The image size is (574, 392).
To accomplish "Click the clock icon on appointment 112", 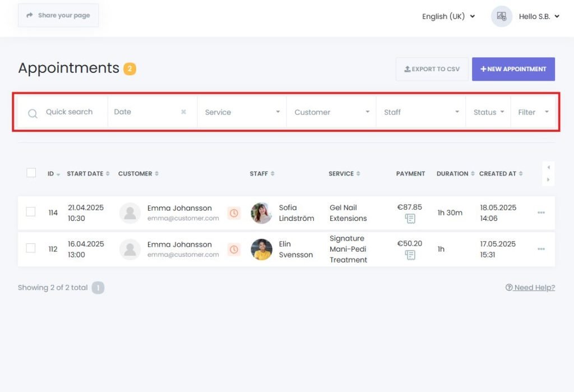I will click(234, 250).
